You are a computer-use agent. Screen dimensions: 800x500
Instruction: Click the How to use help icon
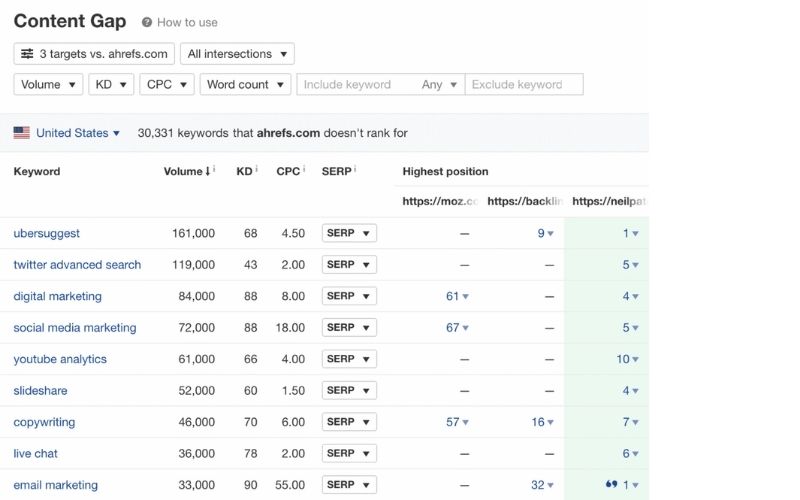click(147, 22)
